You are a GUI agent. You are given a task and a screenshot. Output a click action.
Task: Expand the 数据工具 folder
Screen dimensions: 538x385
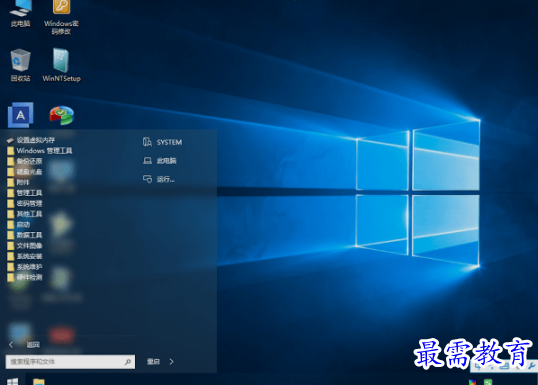[25, 235]
